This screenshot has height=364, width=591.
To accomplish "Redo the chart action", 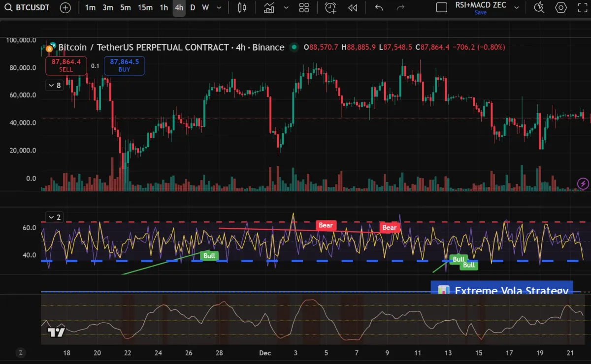I will click(401, 7).
